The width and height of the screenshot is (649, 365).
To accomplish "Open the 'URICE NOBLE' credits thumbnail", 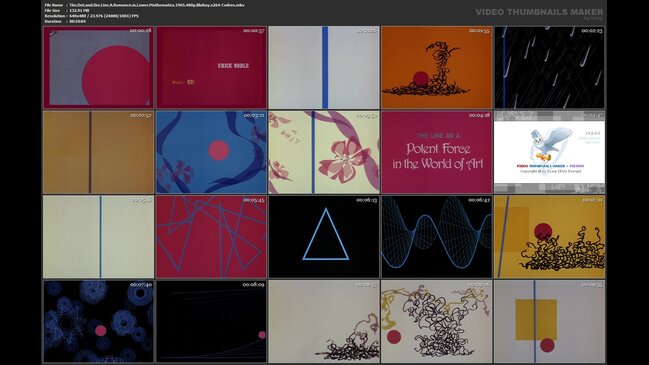I will point(211,67).
